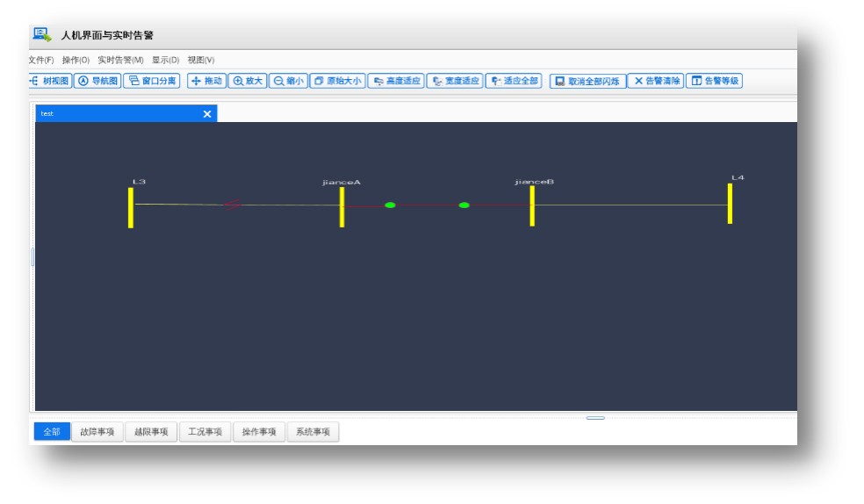The image size is (864, 504).
Task: Switch to 操作事项 tab
Action: pos(258,432)
